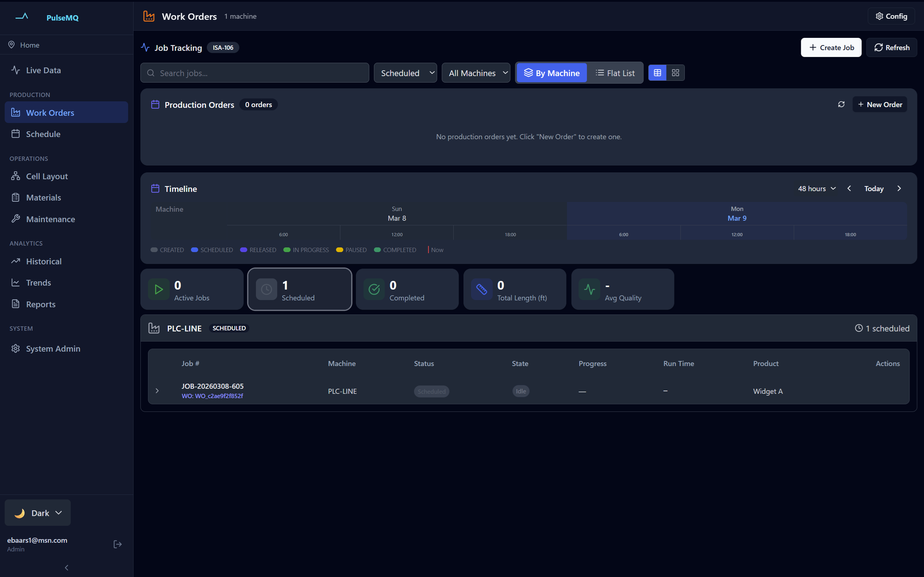Toggle Flat List view
924x577 pixels.
pos(615,73)
